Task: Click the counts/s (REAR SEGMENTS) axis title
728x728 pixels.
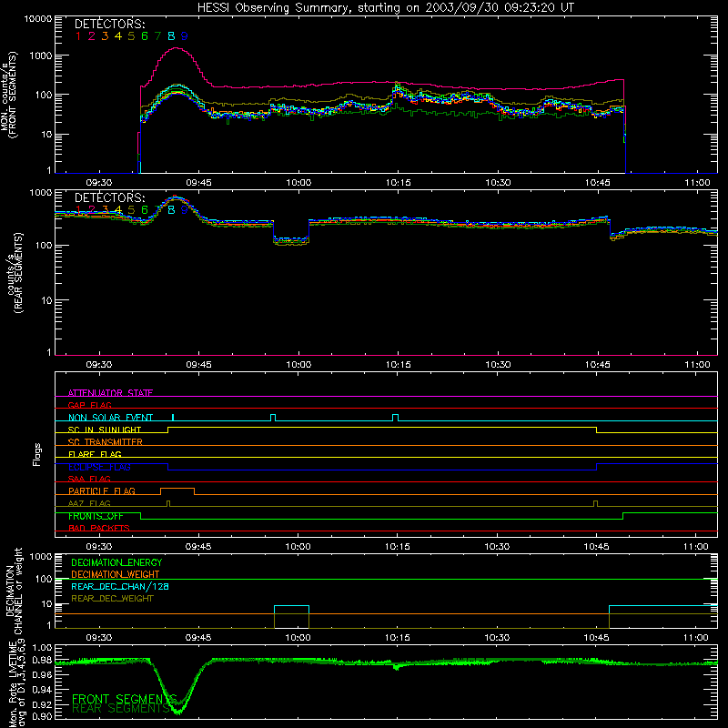Action: (15, 273)
